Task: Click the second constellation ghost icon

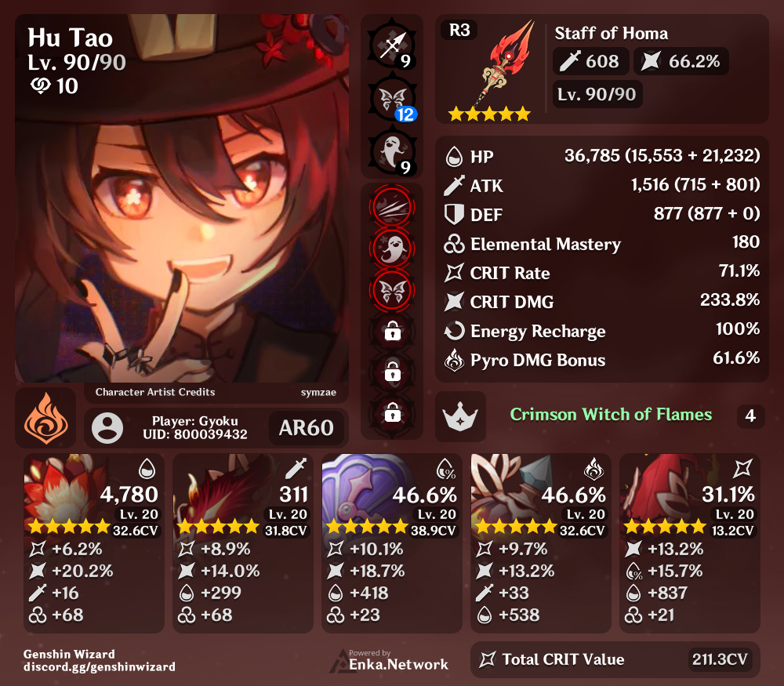Action: (392, 249)
